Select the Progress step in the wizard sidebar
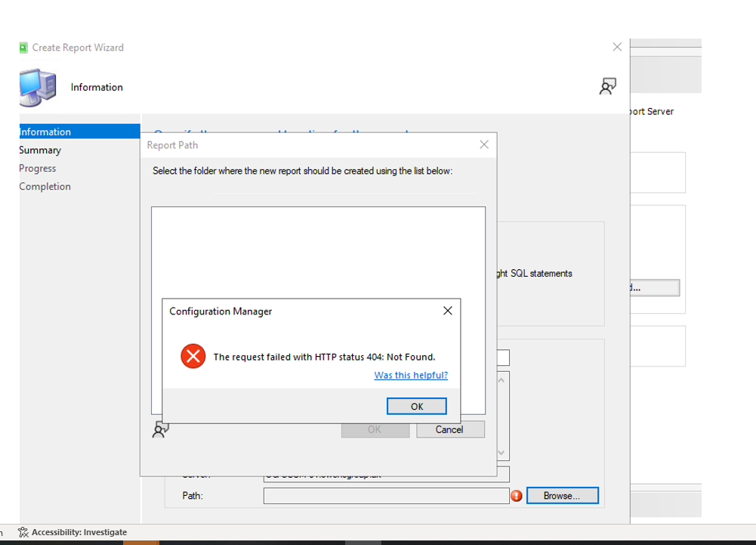 coord(38,168)
